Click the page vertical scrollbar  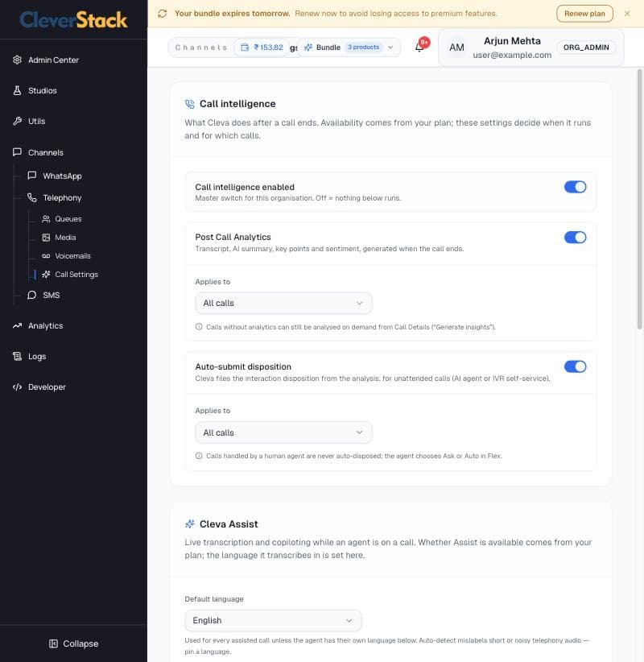click(x=639, y=198)
